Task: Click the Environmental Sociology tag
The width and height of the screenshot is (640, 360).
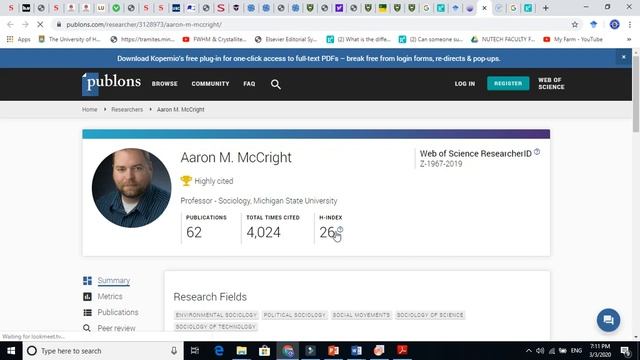Action: [x=216, y=315]
